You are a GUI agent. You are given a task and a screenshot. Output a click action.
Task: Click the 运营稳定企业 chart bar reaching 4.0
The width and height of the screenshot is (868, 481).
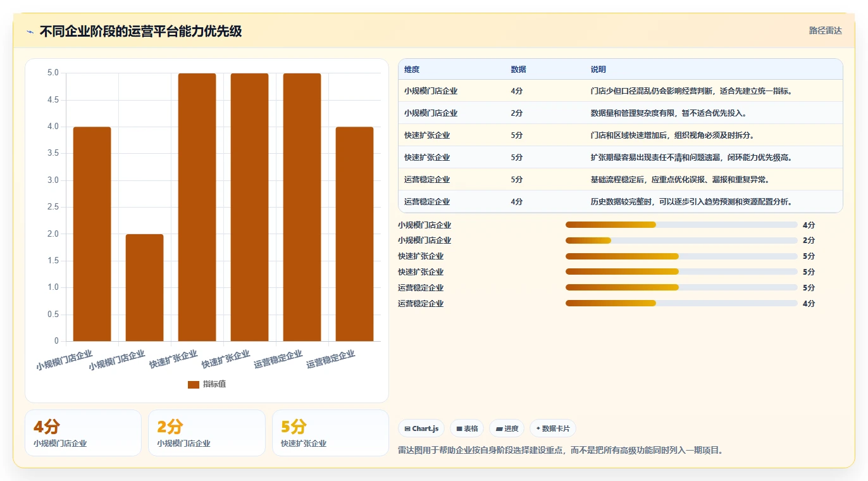pos(354,234)
